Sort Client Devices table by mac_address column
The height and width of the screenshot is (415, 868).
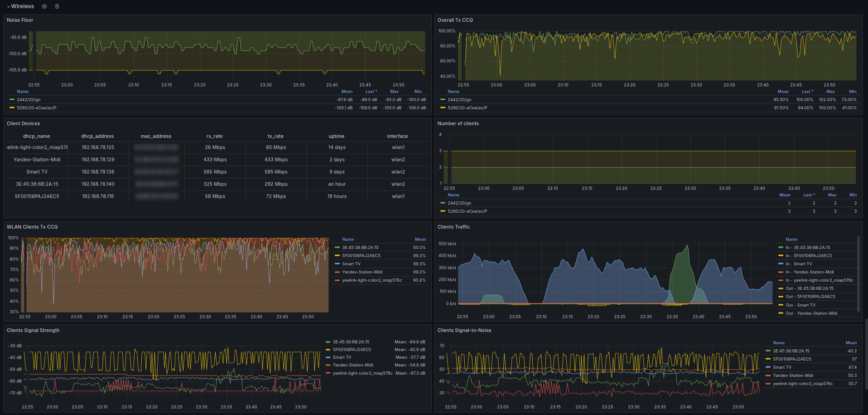[156, 136]
